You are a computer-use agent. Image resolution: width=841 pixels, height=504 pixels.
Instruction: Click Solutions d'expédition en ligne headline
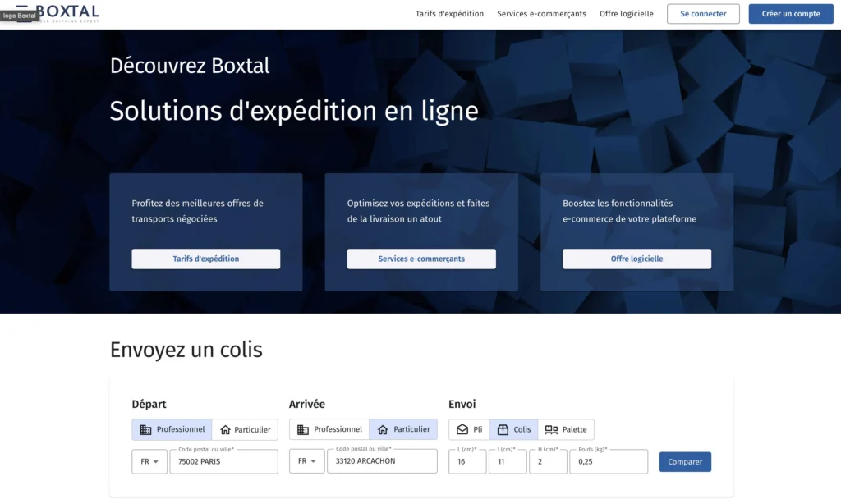point(294,112)
